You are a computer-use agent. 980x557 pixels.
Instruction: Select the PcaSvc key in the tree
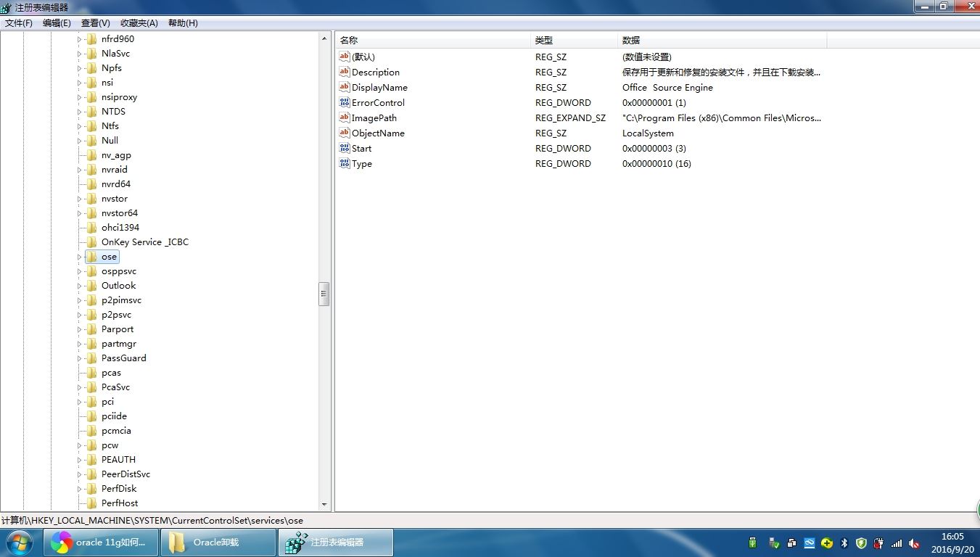[115, 387]
